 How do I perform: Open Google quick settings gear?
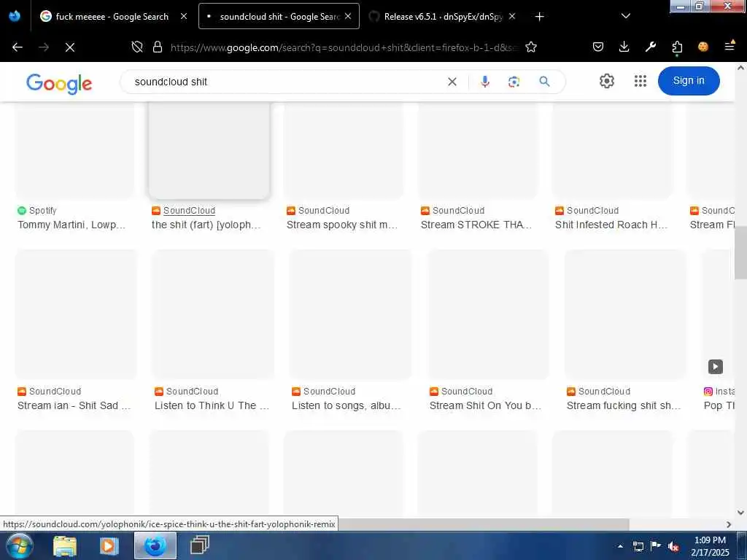click(606, 81)
